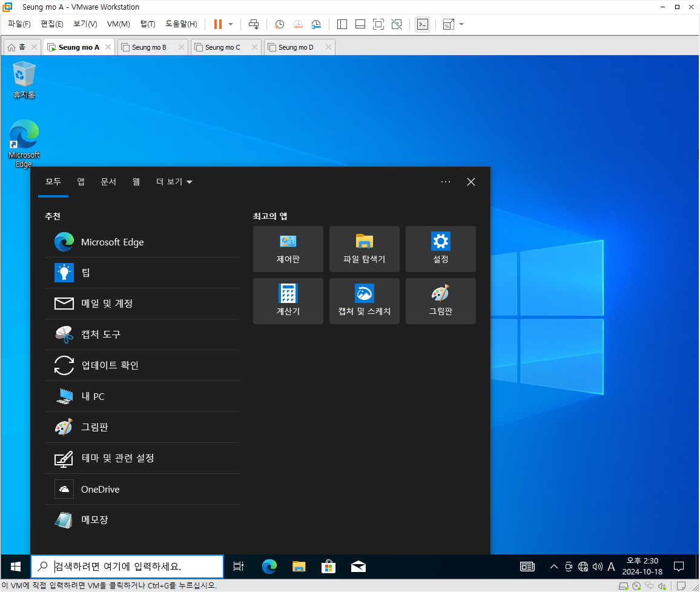This screenshot has height=592, width=700.
Task: Open the notification action center icon
Action: [x=679, y=567]
